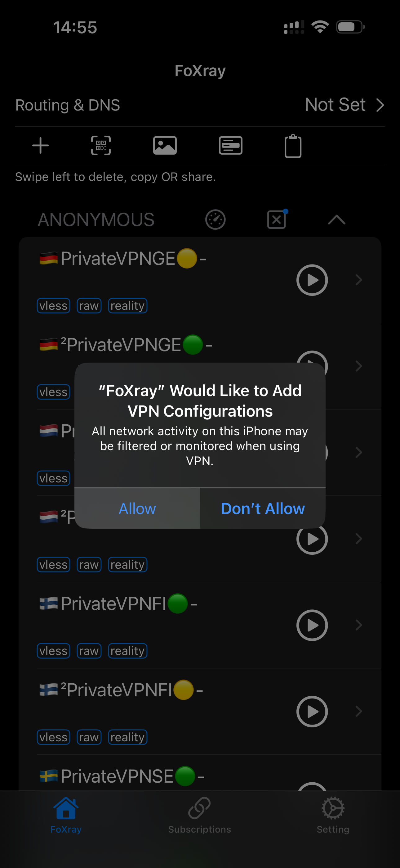Collapse the ANONYMOUS server group
400x868 pixels.
pyautogui.click(x=336, y=219)
